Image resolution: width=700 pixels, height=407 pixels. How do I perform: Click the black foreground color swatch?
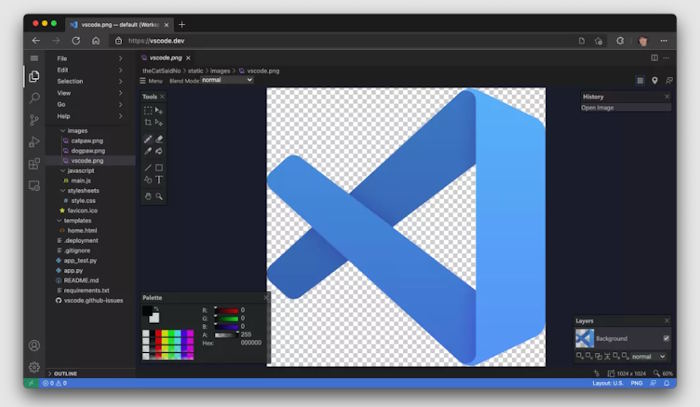coord(147,310)
